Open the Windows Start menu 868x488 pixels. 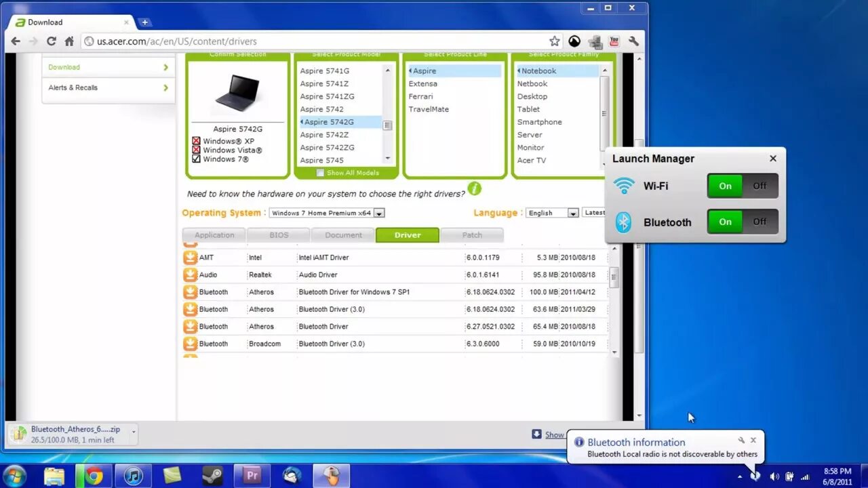(x=14, y=476)
